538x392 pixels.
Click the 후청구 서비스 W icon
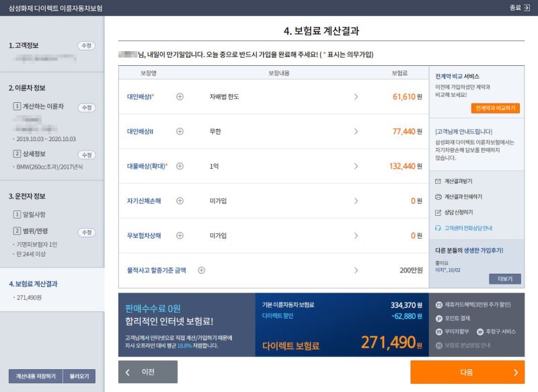(480, 331)
